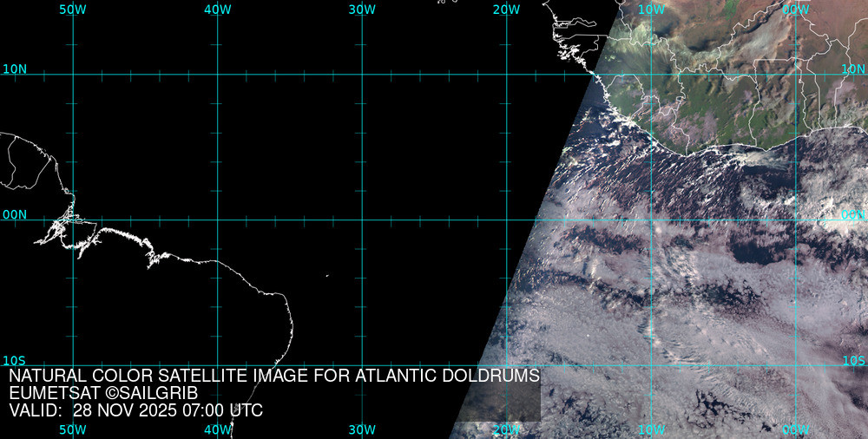Screen dimensions: 868x439
Task: Click the grid intersection of 00N and 30W
Action: point(362,219)
